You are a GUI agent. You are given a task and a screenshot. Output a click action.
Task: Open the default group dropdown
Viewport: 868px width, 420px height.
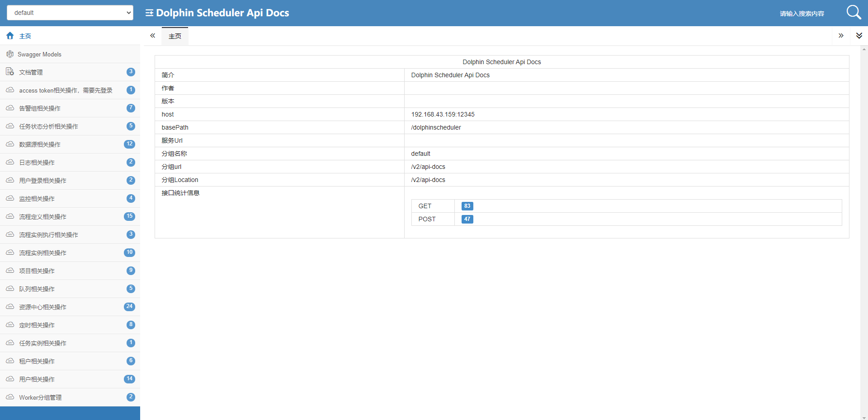point(70,13)
